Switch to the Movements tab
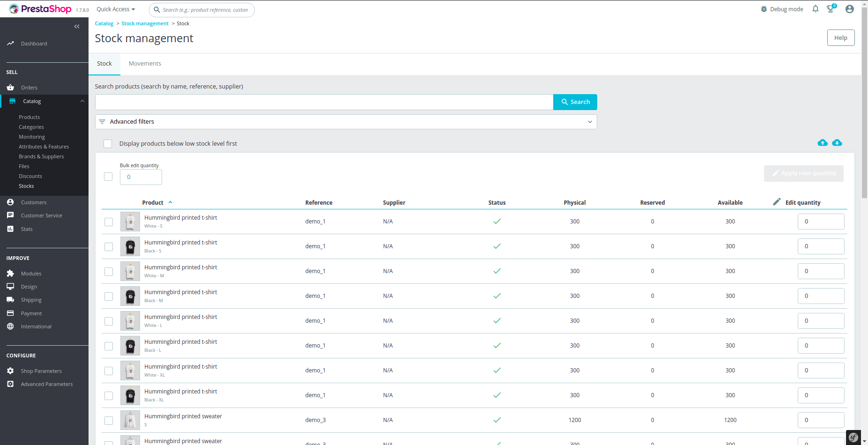Viewport: 868px width, 445px height. coord(145,63)
